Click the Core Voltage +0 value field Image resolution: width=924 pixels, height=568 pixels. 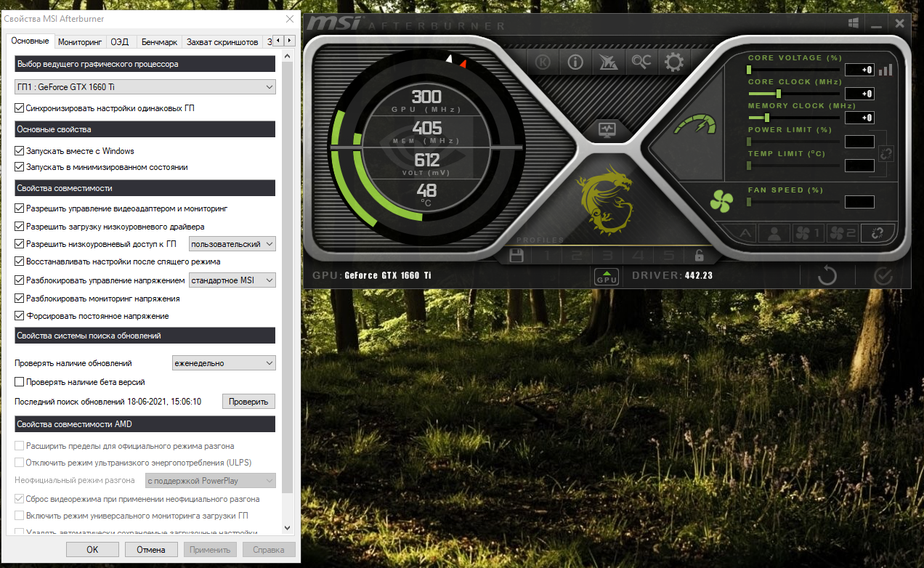(859, 70)
